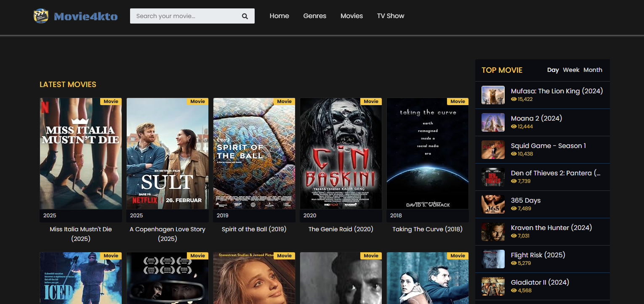The width and height of the screenshot is (644, 304).
Task: Click the Squid Game Season 1 thumbnail
Action: pos(493,150)
